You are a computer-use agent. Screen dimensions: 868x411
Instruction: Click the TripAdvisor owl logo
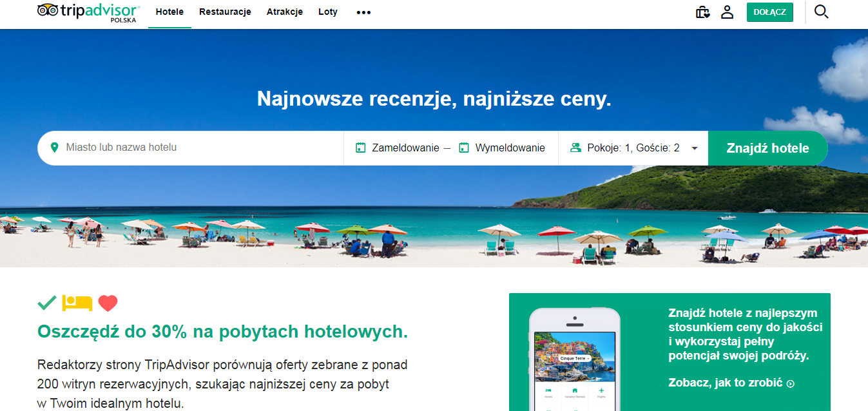(x=47, y=10)
